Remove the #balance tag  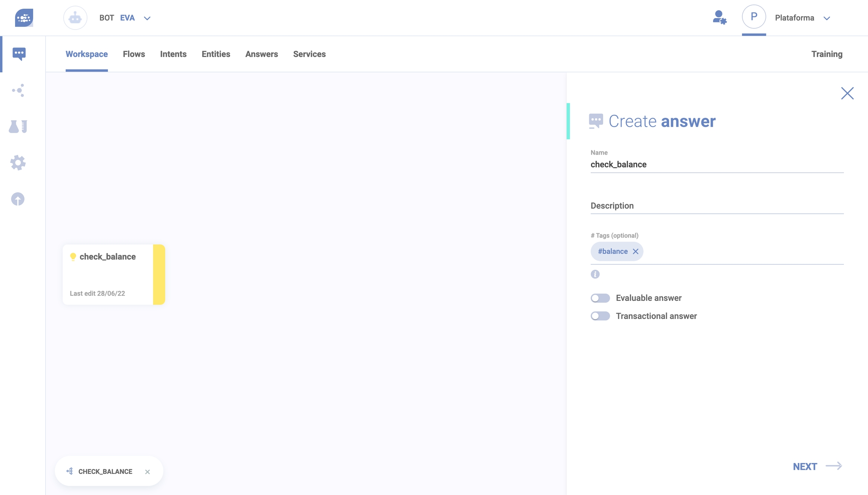click(x=636, y=251)
